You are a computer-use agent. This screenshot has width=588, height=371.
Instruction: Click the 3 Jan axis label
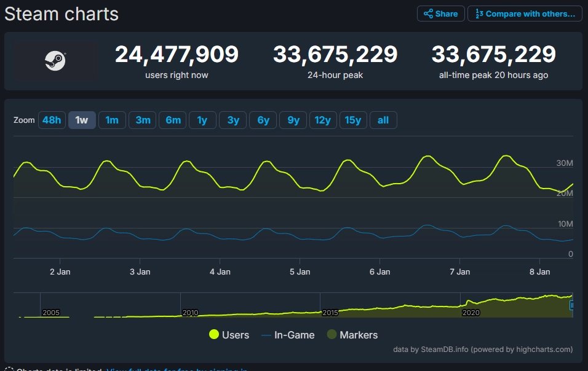140,271
